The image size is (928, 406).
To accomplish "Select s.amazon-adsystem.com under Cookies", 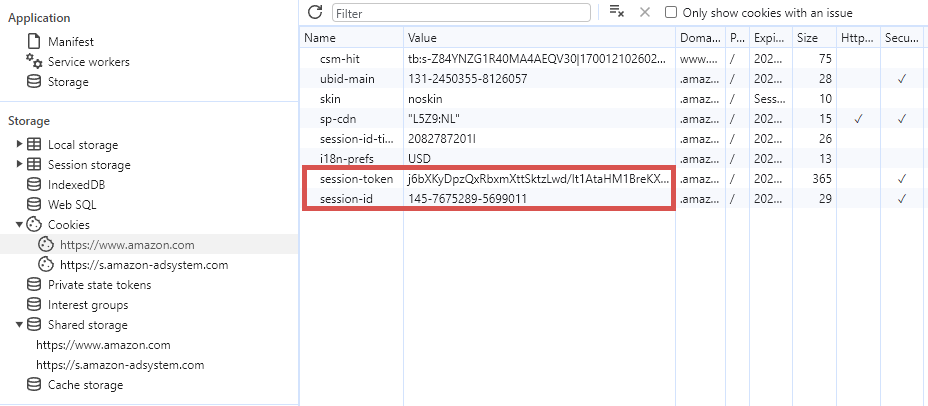I will (x=143, y=265).
